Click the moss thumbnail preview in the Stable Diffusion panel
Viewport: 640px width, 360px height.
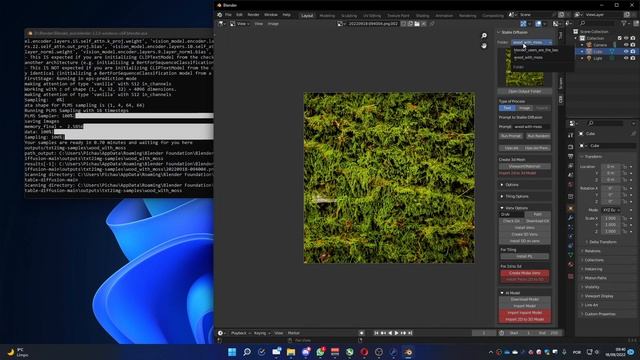(x=524, y=67)
